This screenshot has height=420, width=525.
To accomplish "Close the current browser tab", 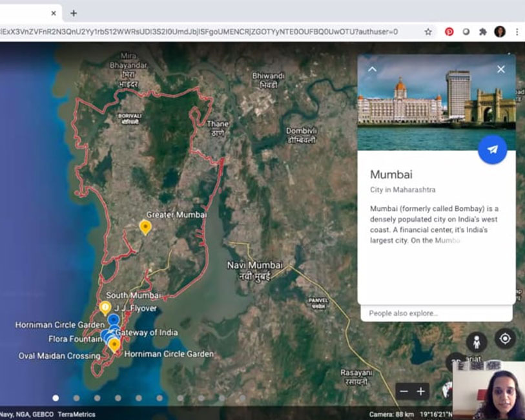I will (54, 13).
